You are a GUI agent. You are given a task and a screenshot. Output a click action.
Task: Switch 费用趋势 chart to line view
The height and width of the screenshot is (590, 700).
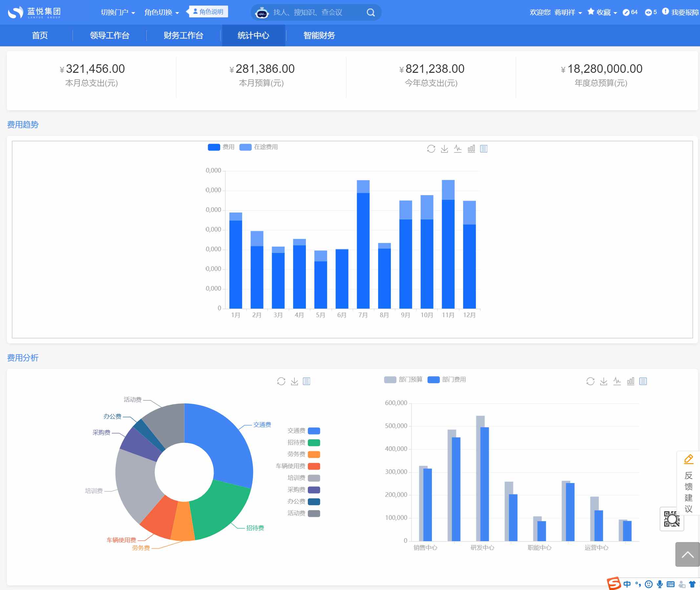coord(458,149)
